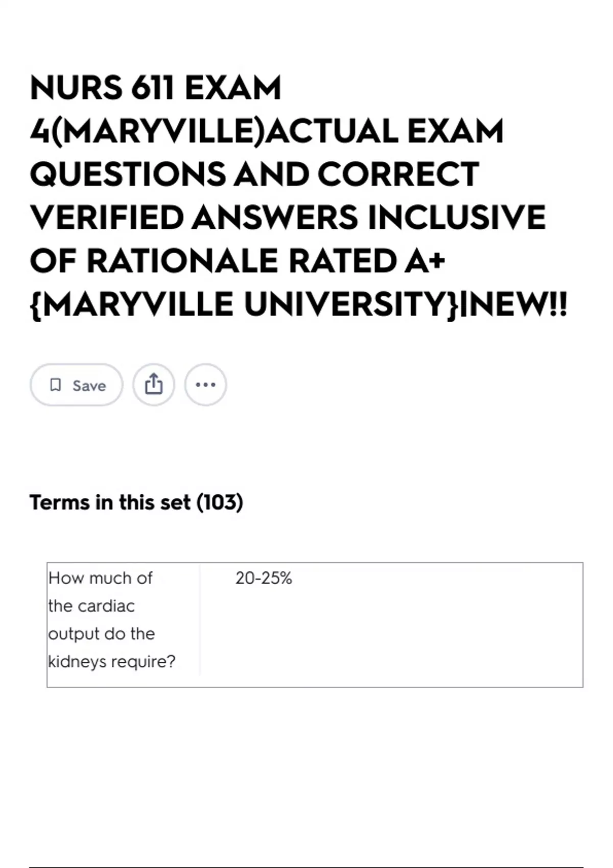The width and height of the screenshot is (613, 868).
Task: Click "NURS 611 EXAM" title line
Action: coord(156,88)
